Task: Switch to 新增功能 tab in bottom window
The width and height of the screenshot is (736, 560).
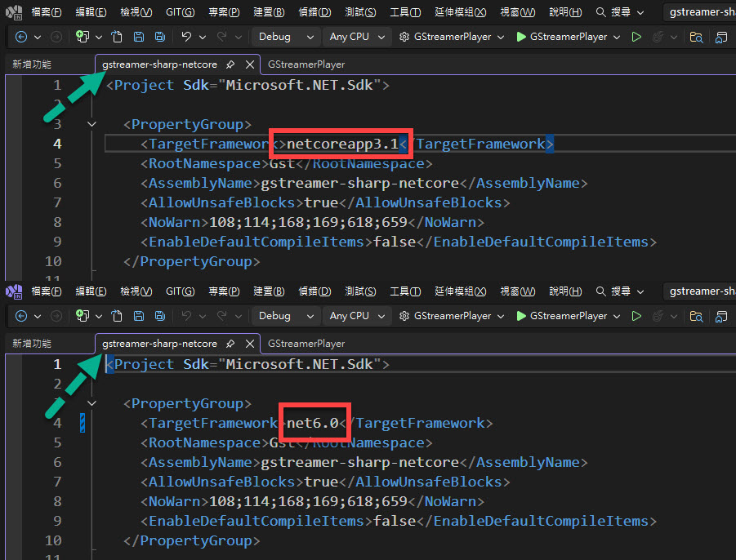Action: click(x=32, y=344)
